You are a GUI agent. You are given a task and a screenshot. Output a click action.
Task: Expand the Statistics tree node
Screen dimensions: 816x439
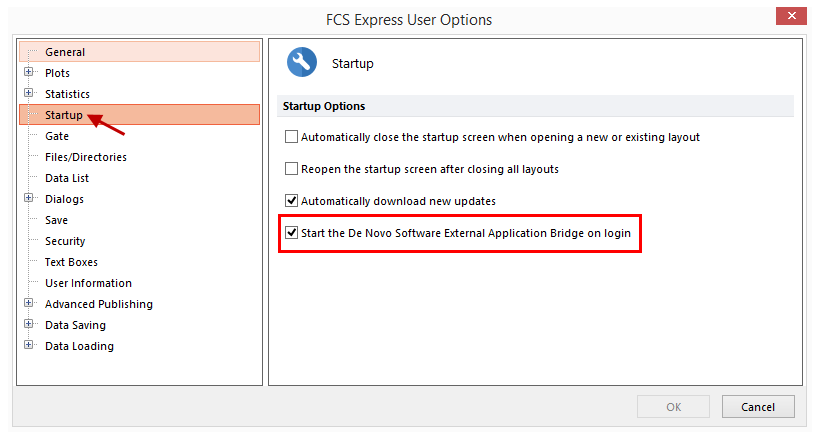[29, 94]
